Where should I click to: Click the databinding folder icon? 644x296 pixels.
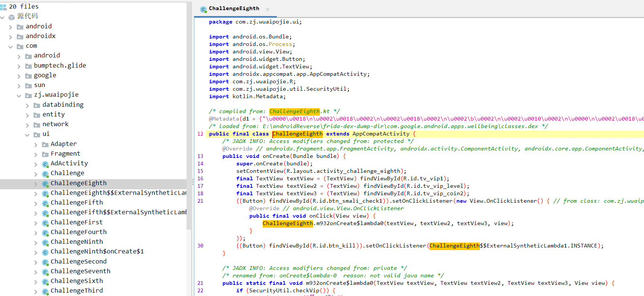click(x=37, y=105)
